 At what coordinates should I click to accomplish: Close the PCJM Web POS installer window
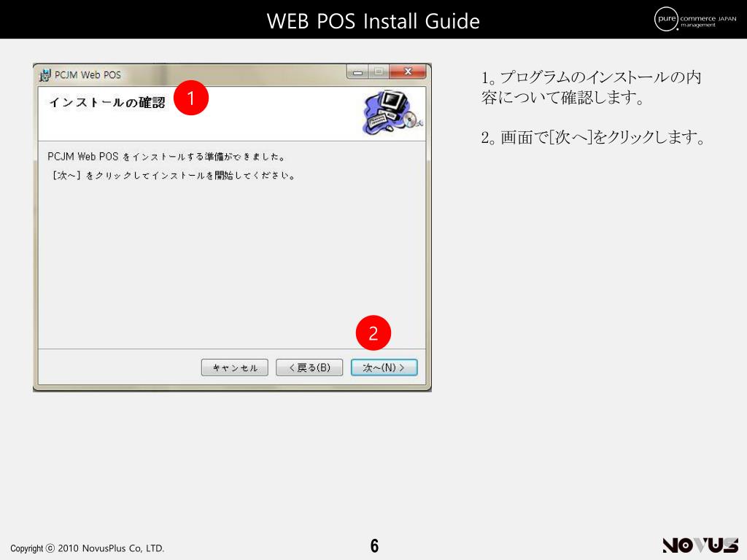pyautogui.click(x=408, y=72)
